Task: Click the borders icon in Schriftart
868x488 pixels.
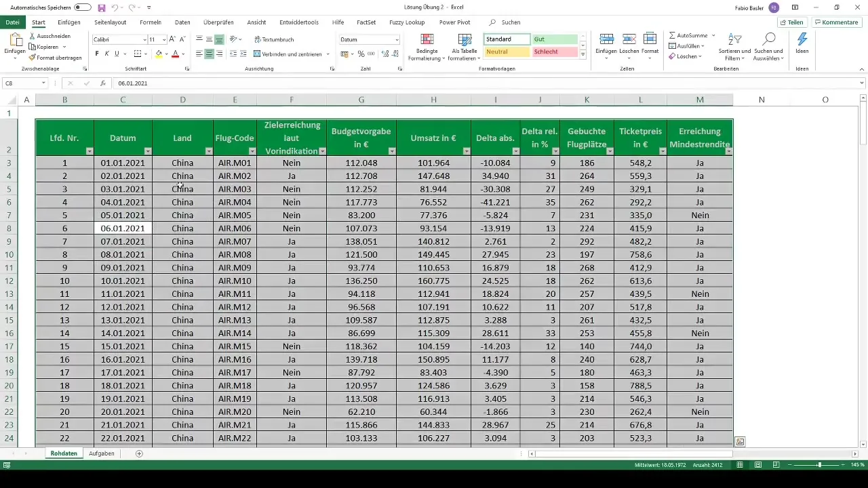Action: [x=138, y=54]
